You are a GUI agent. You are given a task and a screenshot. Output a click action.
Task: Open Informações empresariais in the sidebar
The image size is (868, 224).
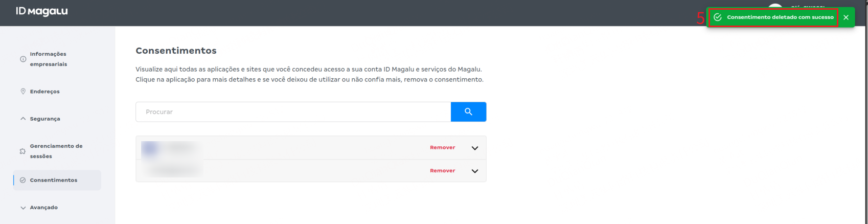tap(49, 59)
